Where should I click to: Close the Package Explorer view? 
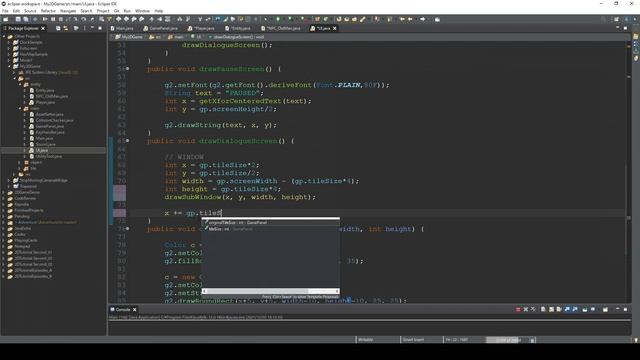(43, 29)
